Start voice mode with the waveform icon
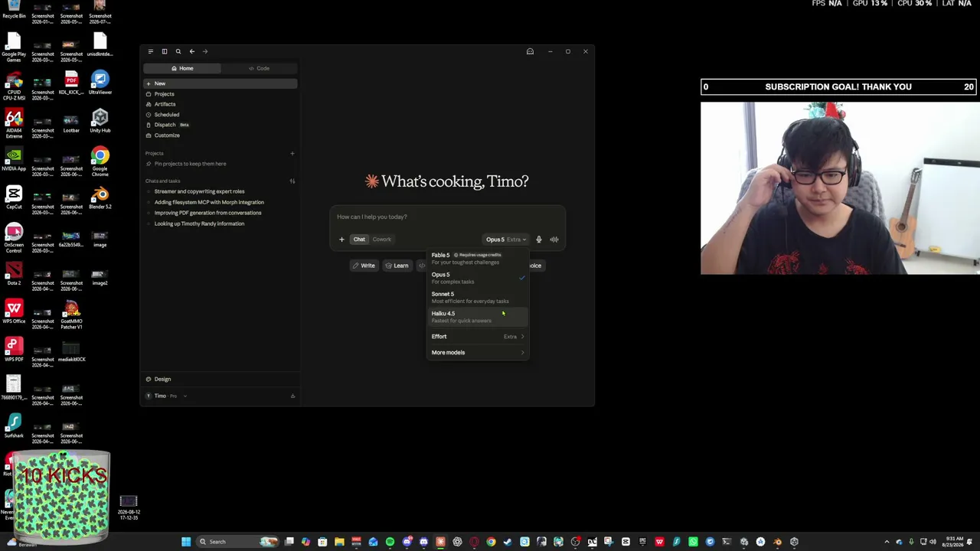 tap(554, 240)
